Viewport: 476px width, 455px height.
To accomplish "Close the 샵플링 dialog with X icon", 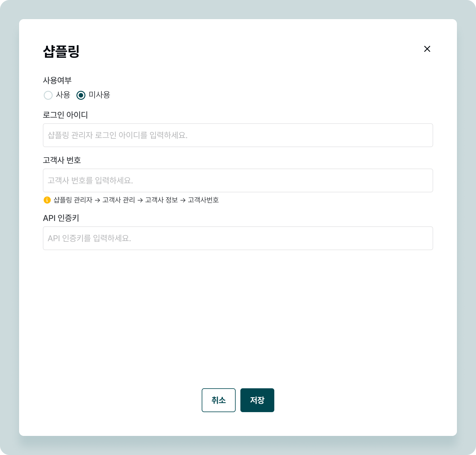I will click(427, 49).
